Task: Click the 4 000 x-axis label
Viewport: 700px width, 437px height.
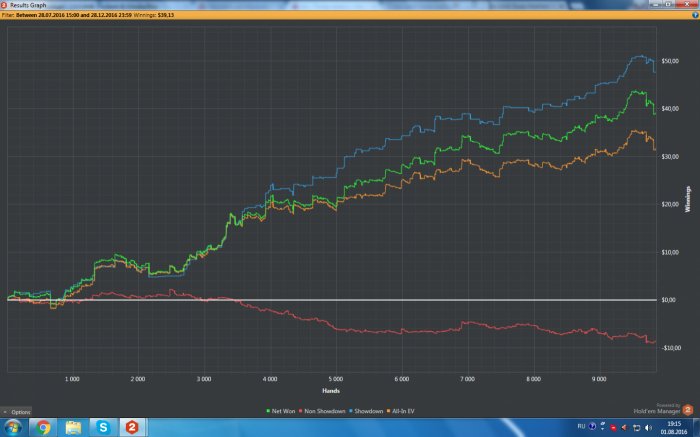Action: [x=270, y=379]
